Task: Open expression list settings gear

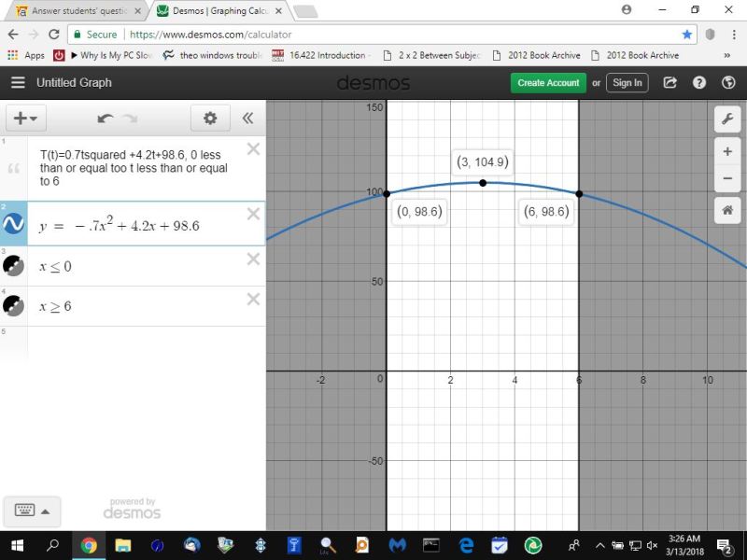Action: 210,119
